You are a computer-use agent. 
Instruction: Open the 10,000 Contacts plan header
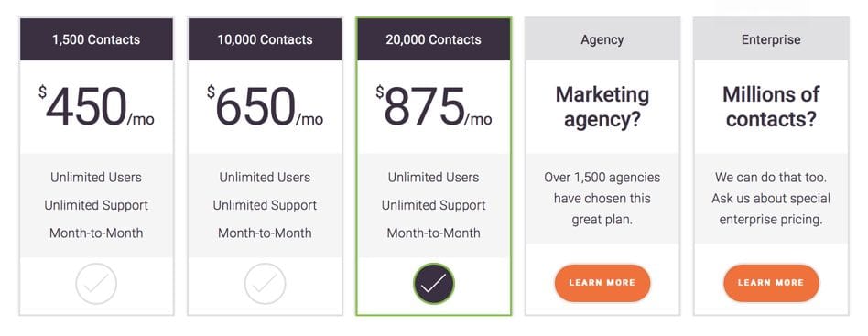point(265,39)
